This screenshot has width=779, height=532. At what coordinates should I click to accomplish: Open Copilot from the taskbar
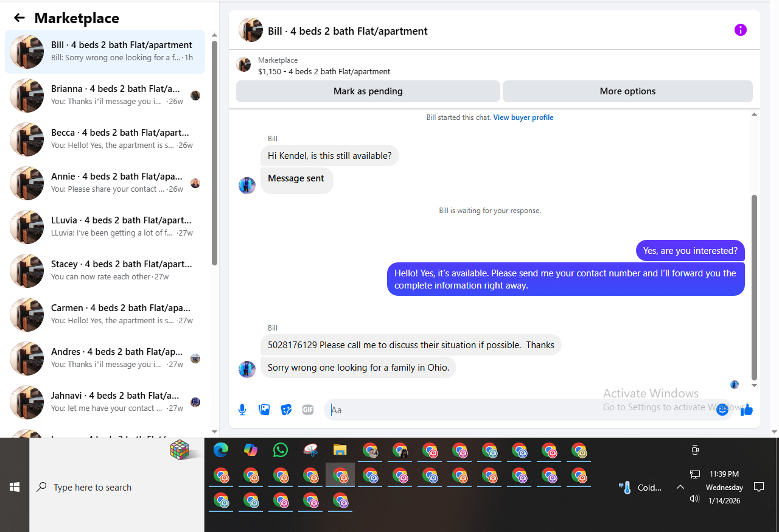pyautogui.click(x=251, y=450)
